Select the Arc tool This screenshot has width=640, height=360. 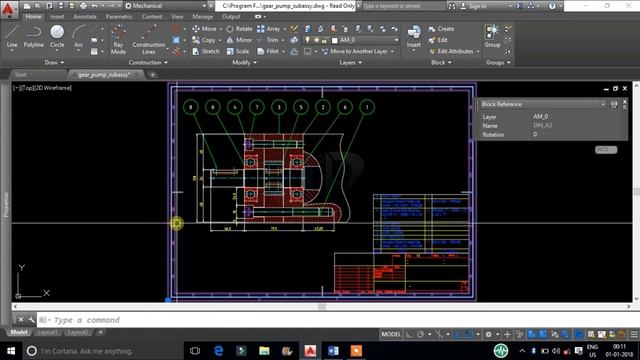click(x=78, y=37)
